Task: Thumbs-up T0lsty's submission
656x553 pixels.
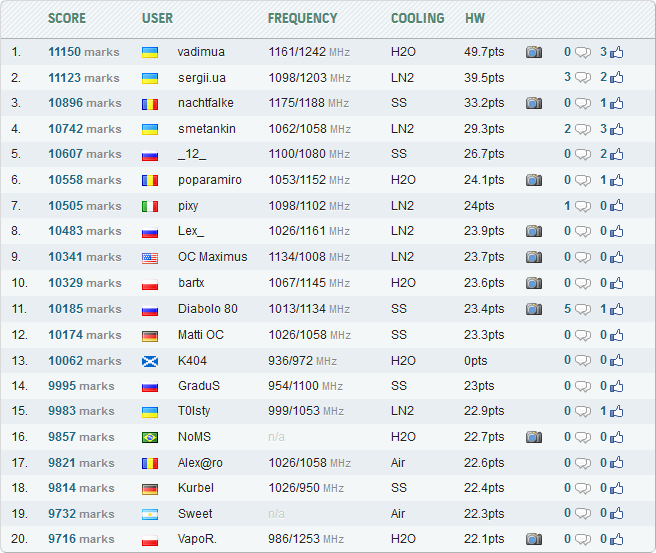Action: pos(616,411)
